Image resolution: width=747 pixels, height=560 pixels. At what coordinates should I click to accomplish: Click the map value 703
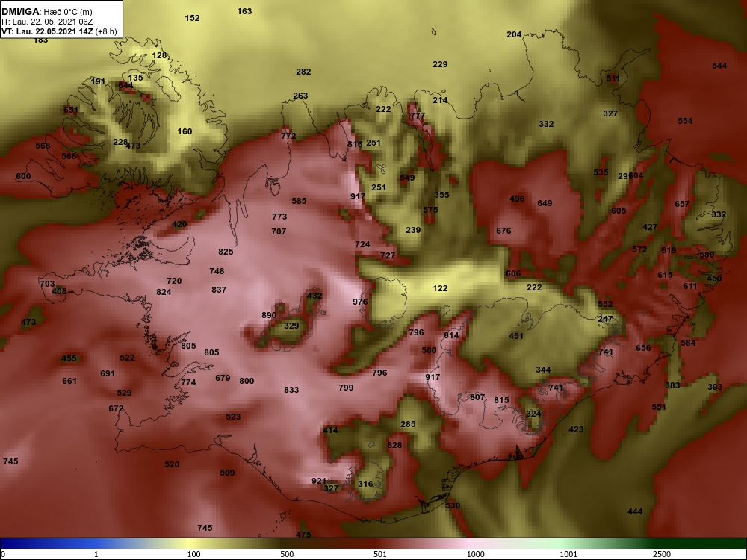point(47,284)
